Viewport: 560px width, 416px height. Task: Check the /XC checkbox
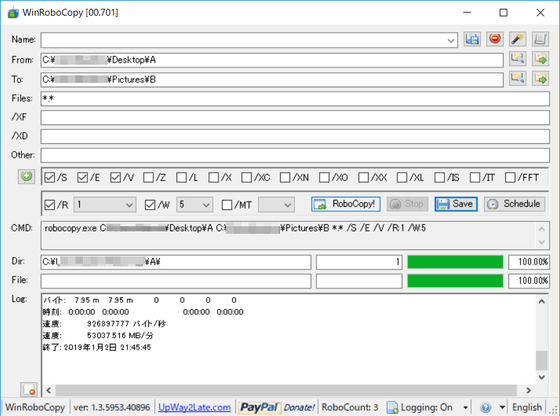click(246, 177)
